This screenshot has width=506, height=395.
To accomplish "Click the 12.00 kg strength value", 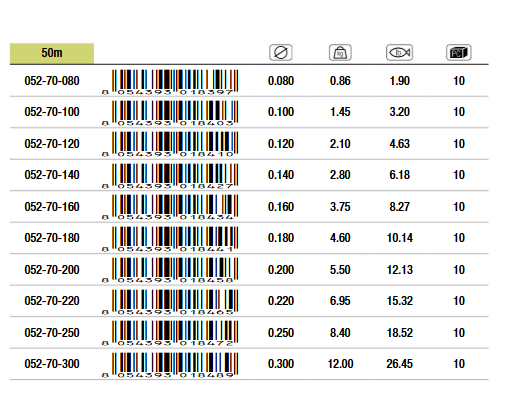I will point(340,364).
